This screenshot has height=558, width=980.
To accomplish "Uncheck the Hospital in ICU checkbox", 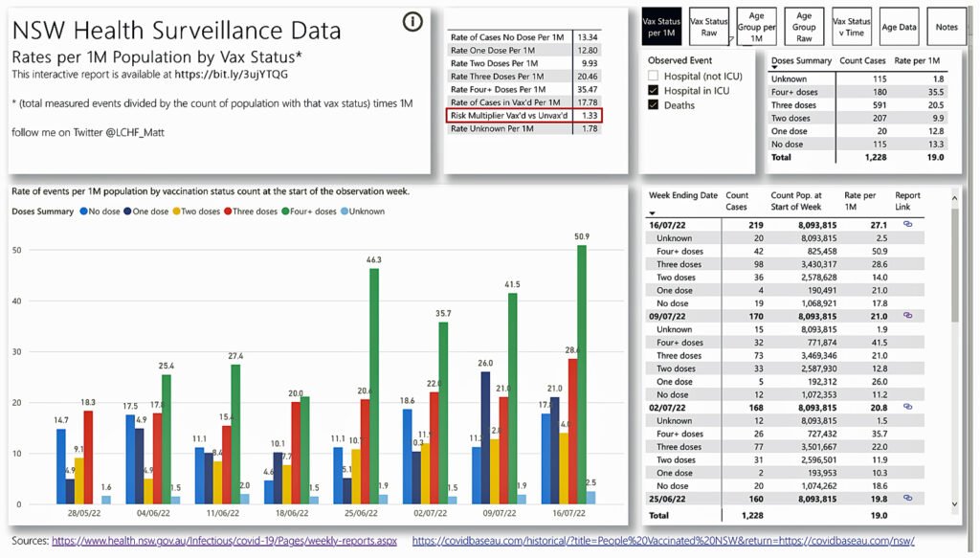I will [653, 90].
